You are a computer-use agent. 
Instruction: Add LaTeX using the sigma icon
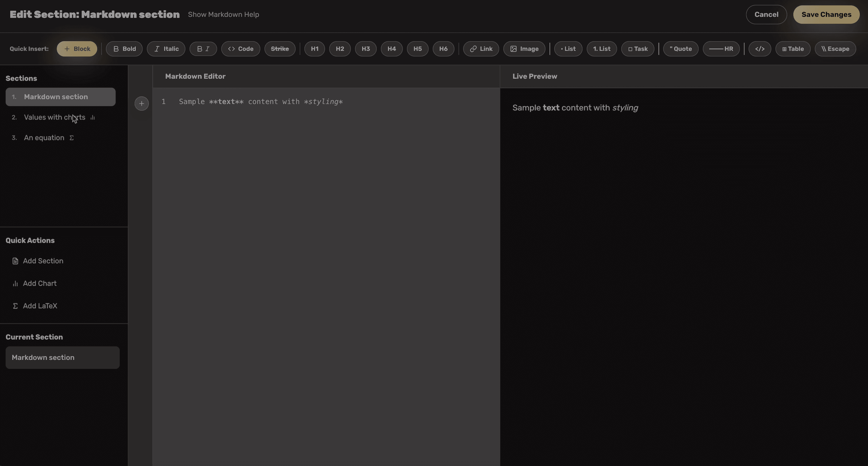[40, 306]
